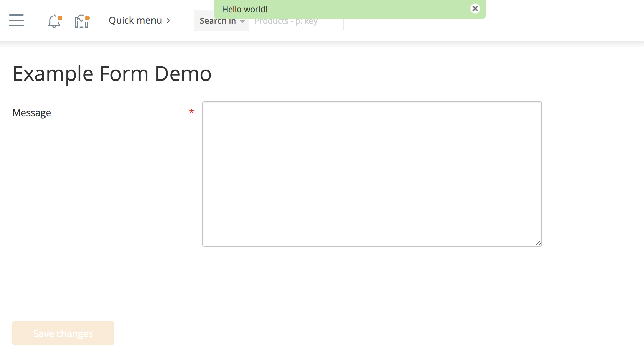Click the chevron next to Quick menu

(x=168, y=21)
